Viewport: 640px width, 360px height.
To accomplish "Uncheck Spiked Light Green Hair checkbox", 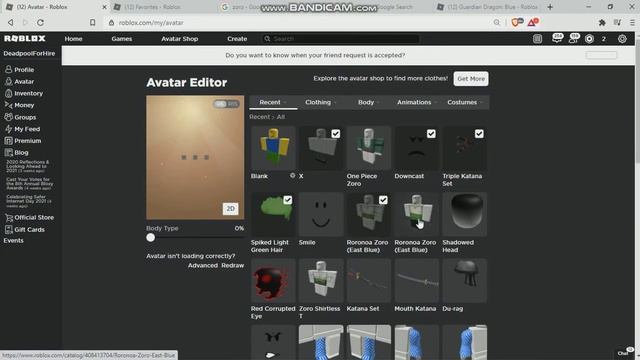I will [288, 200].
